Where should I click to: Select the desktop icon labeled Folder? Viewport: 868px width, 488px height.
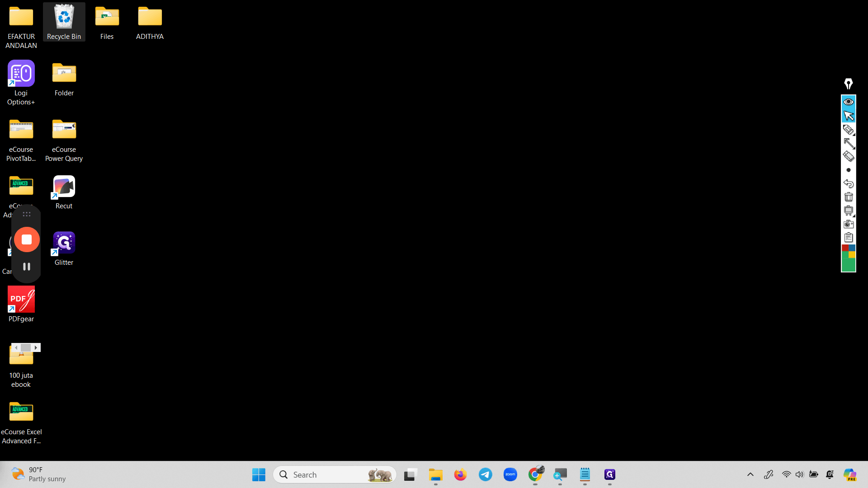point(64,79)
